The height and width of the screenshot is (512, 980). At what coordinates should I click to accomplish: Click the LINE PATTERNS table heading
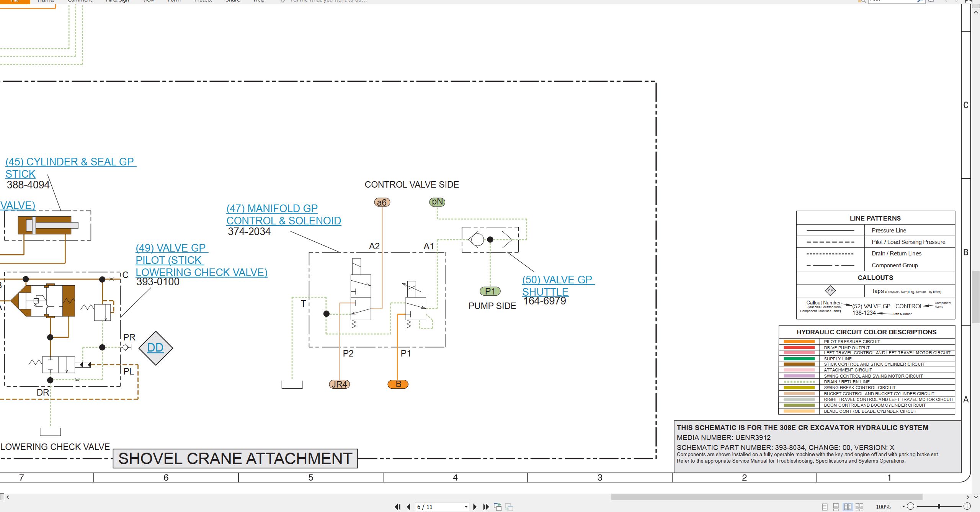[x=875, y=218]
